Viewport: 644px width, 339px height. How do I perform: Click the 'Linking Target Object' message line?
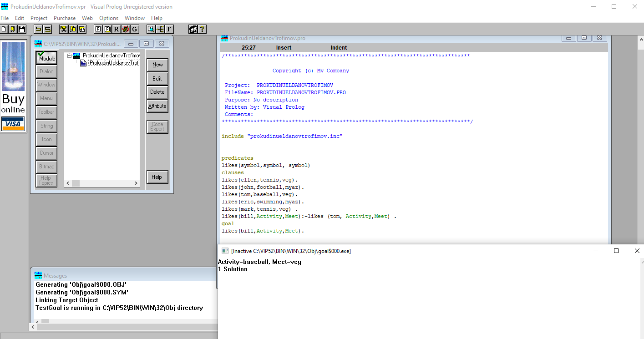point(67,300)
